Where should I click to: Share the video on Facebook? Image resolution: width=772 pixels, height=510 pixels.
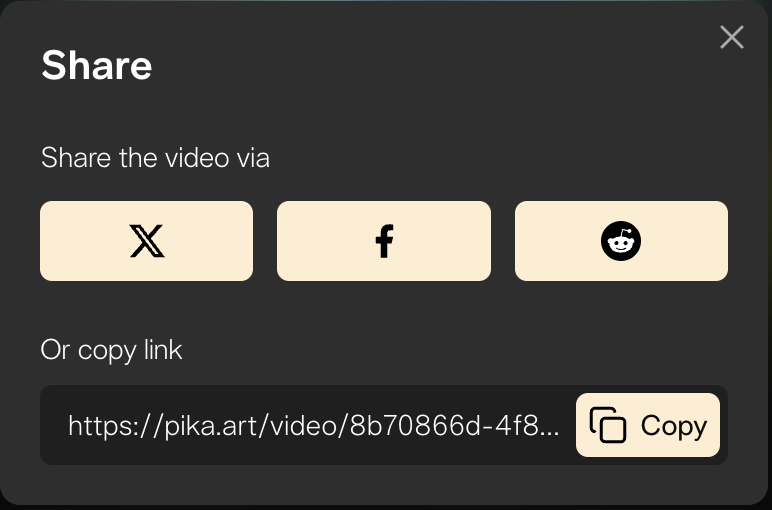click(x=384, y=241)
